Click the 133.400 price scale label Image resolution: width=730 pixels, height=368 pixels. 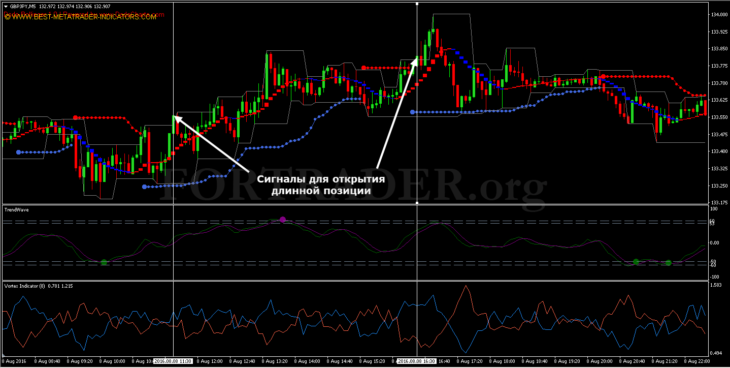click(x=718, y=151)
